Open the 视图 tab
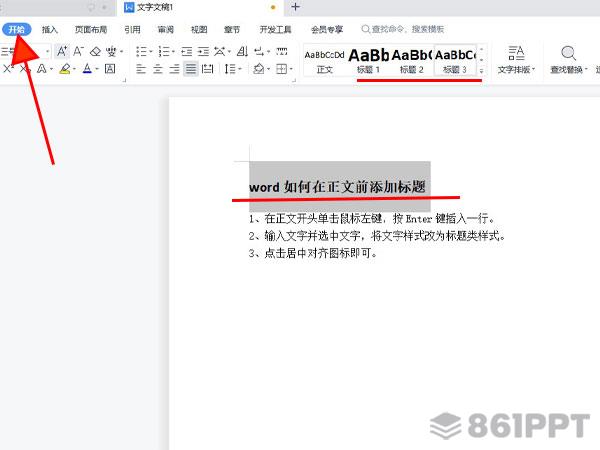This screenshot has height=450, width=600. pyautogui.click(x=199, y=29)
